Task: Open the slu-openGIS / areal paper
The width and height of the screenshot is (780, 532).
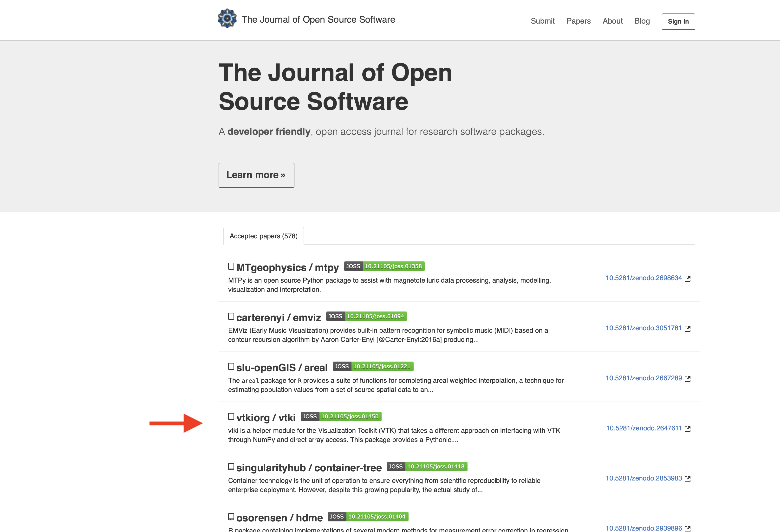Action: coord(282,368)
